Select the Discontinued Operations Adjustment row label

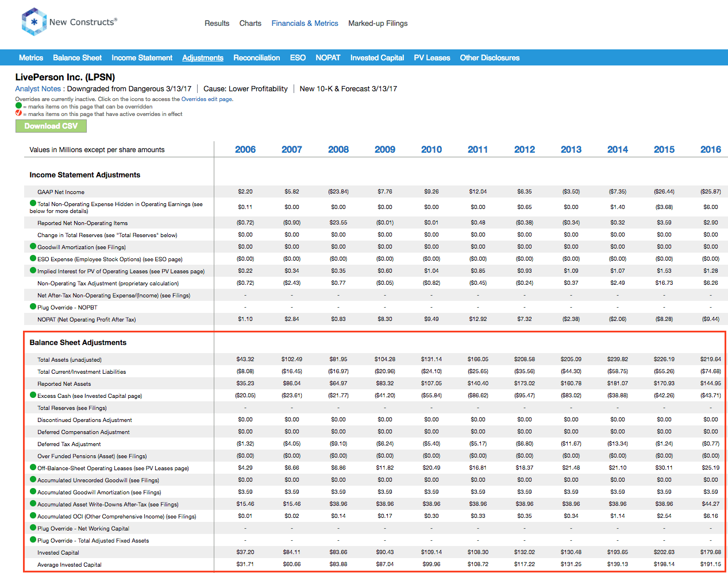(x=84, y=420)
